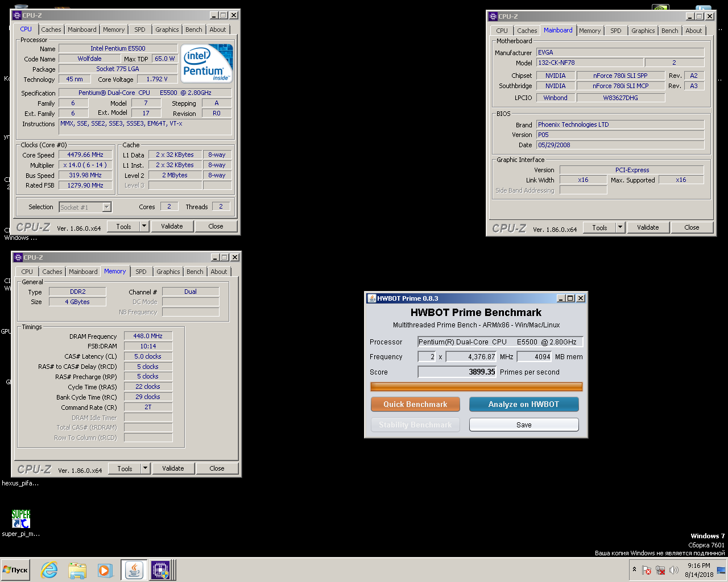Click the motherboard Model value 132-CK-NF78
This screenshot has height=582, width=728.
pyautogui.click(x=590, y=63)
